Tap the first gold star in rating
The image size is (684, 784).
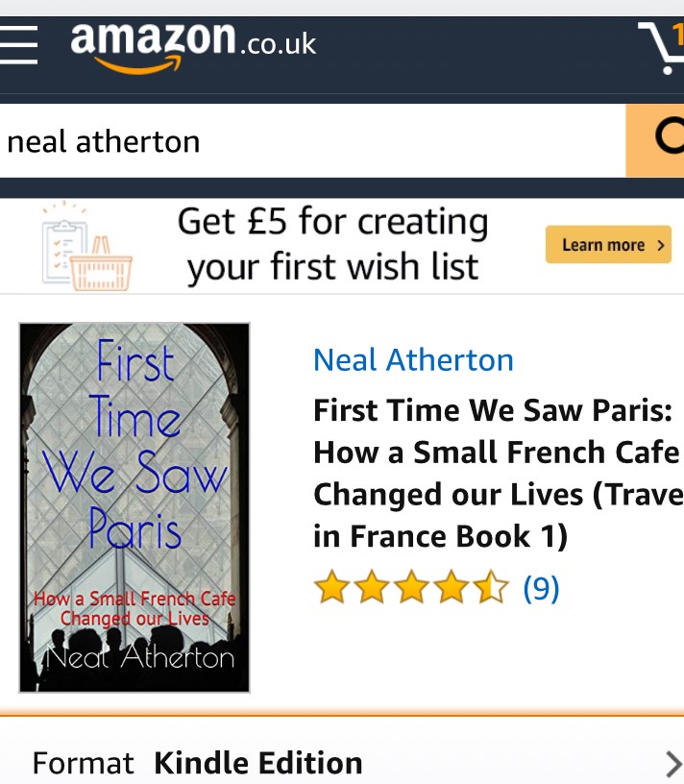(331, 586)
